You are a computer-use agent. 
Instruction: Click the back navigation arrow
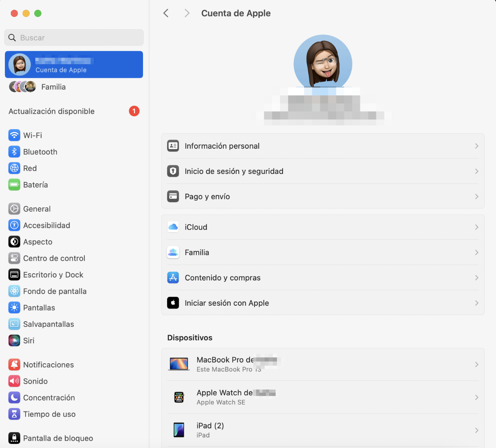coord(166,13)
